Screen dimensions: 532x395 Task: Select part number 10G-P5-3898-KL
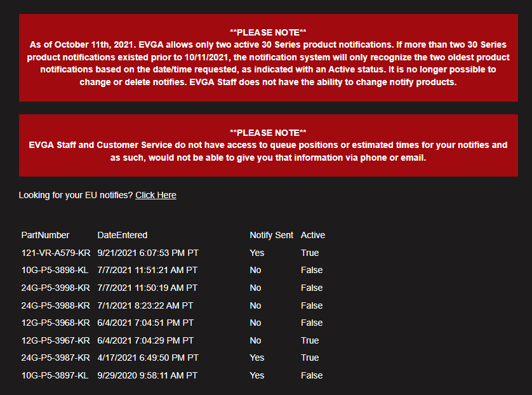55,270
